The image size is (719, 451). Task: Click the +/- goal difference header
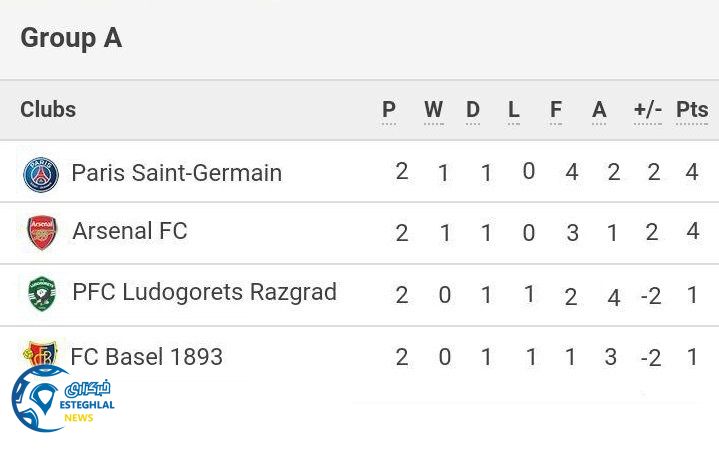[648, 110]
